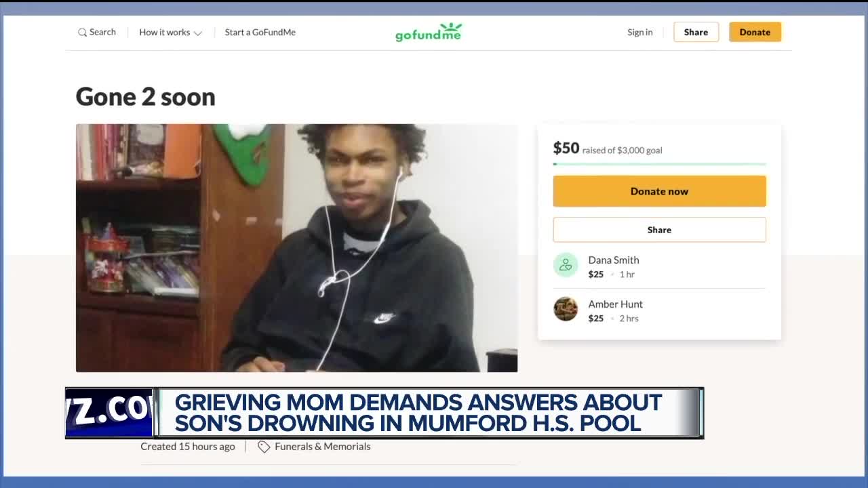Click the Search text in the navigation
Screen dimensions: 868x488
point(102,33)
